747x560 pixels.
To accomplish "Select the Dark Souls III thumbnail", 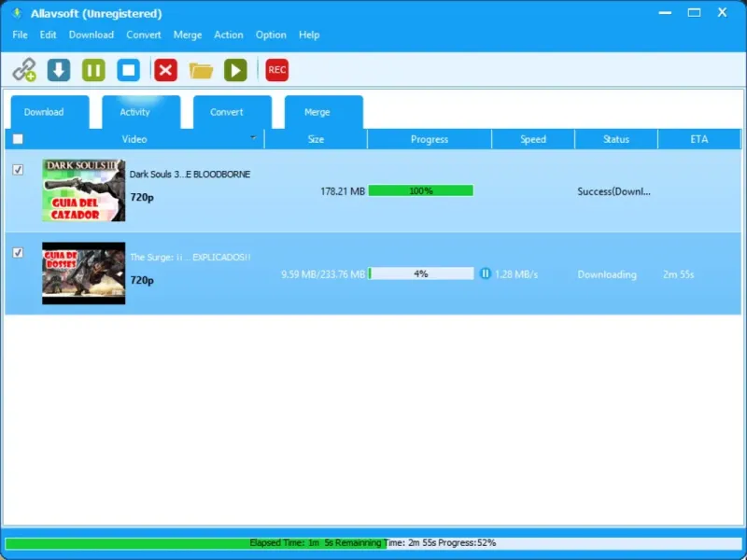I will click(x=84, y=190).
